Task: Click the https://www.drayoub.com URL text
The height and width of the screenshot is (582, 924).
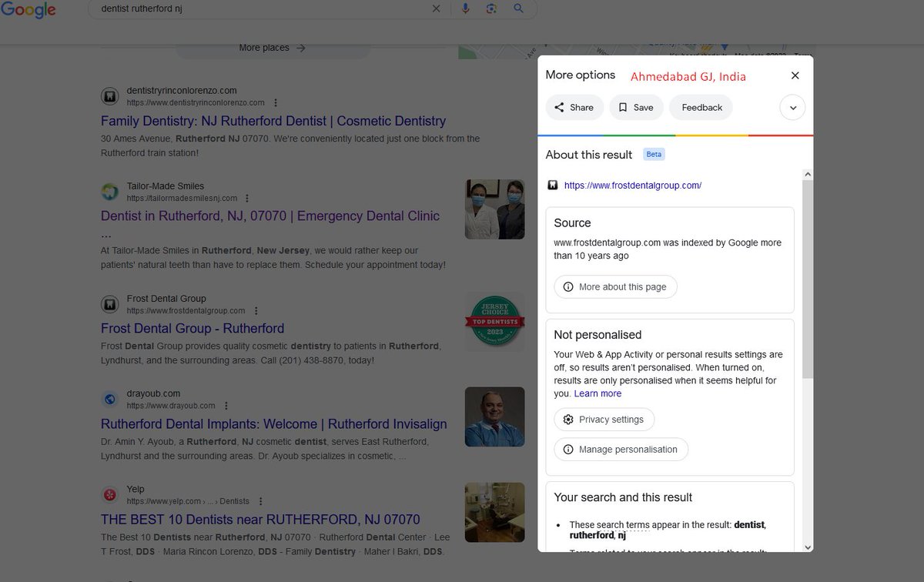Action: click(171, 406)
